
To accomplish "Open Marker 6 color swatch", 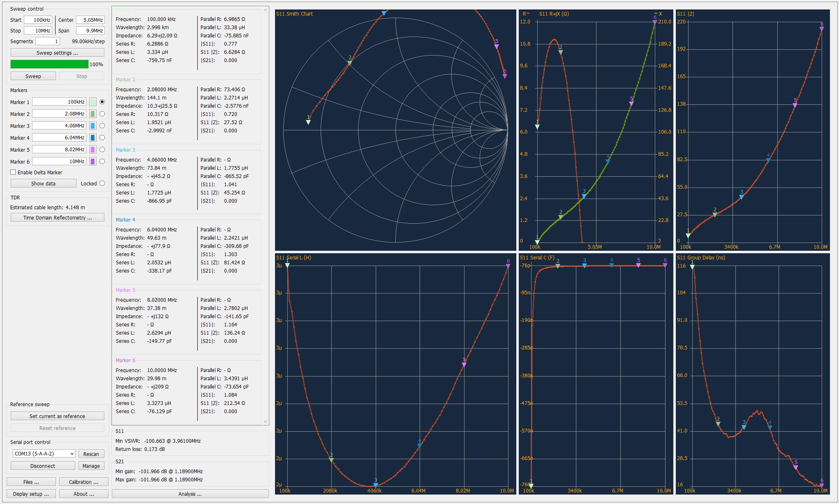I will pos(93,162).
